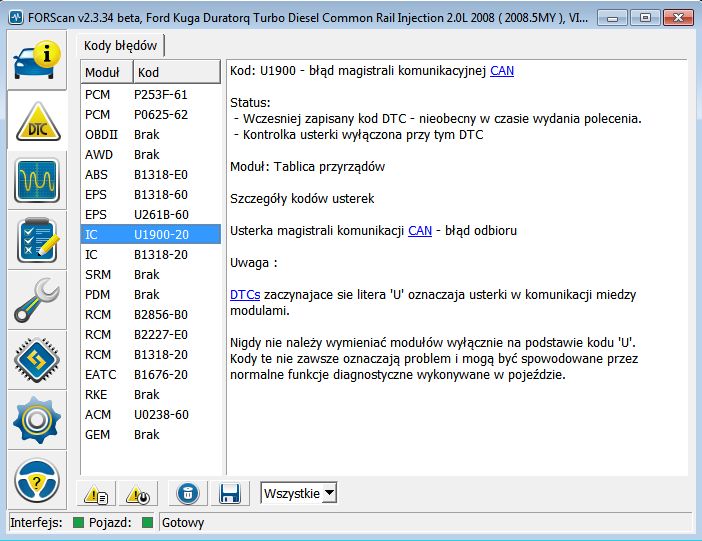Viewport: 702px width, 541px height.
Task: Open the DTCs hyperlink
Action: pyautogui.click(x=245, y=295)
